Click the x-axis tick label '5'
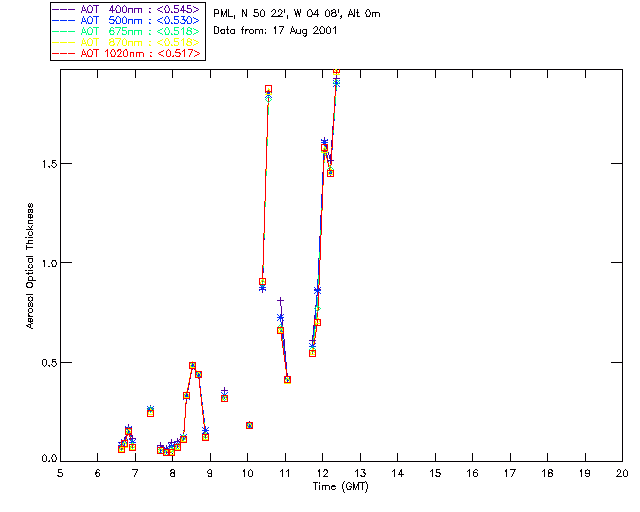640x512 pixels. coord(60,473)
